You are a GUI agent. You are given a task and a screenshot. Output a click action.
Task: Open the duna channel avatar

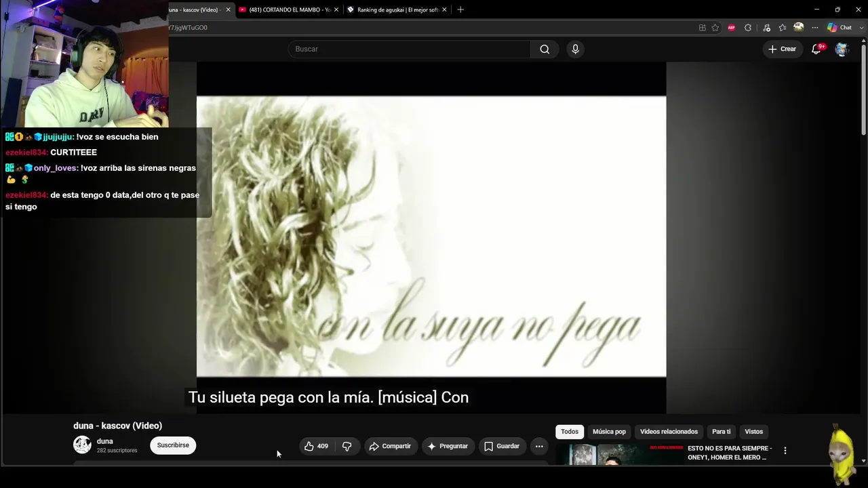[x=82, y=445]
